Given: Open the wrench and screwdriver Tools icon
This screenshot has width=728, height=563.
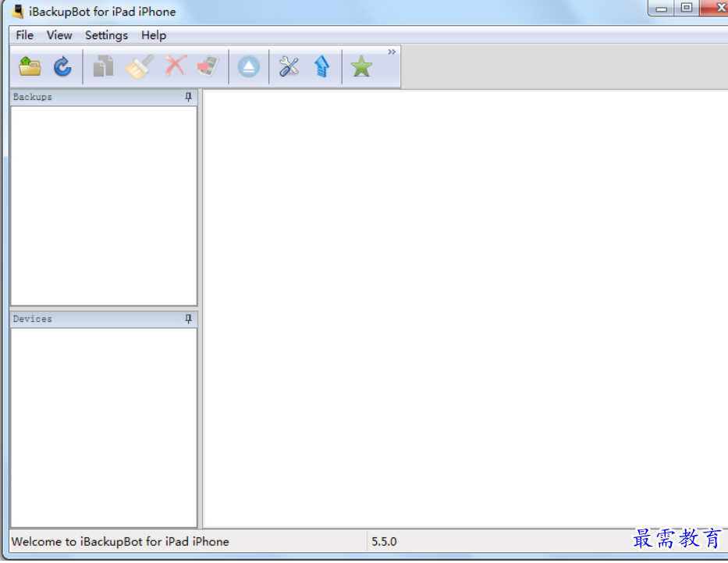Looking at the screenshot, I should (x=289, y=66).
